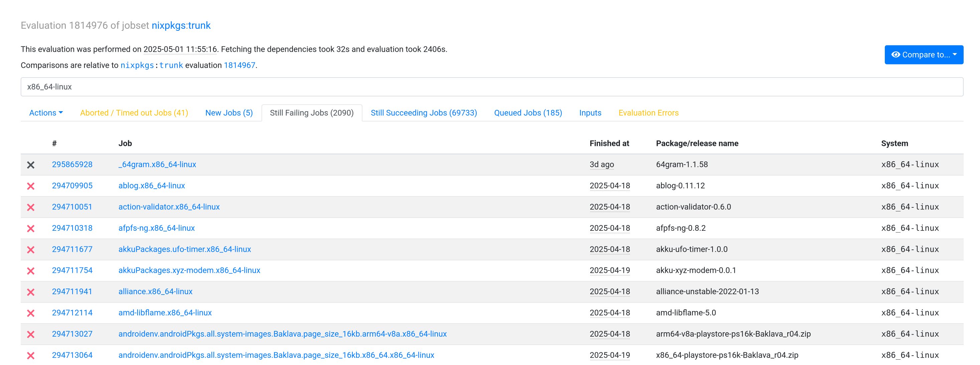This screenshot has height=365, width=980.
Task: Click package name afpfs-ng-0.8.2
Action: pos(681,228)
